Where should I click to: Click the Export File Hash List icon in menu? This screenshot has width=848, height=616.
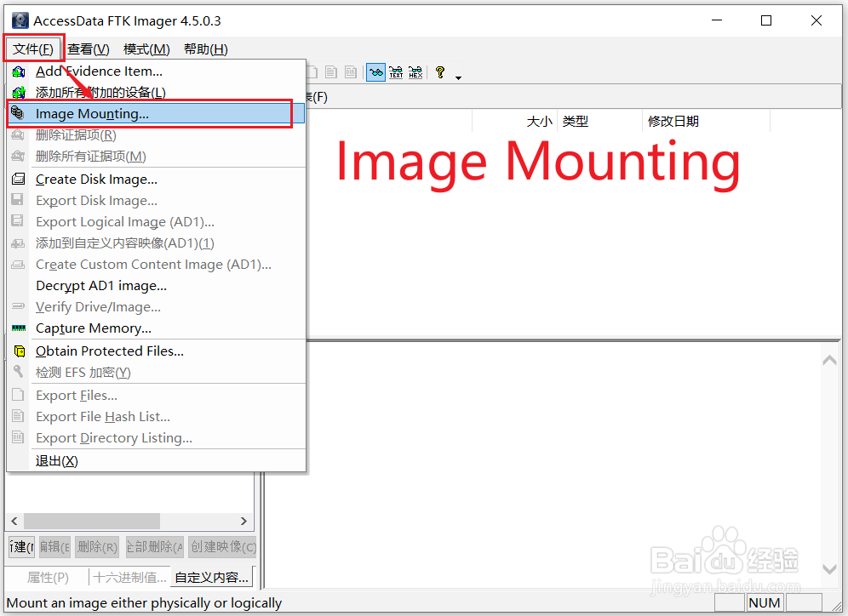coord(18,416)
